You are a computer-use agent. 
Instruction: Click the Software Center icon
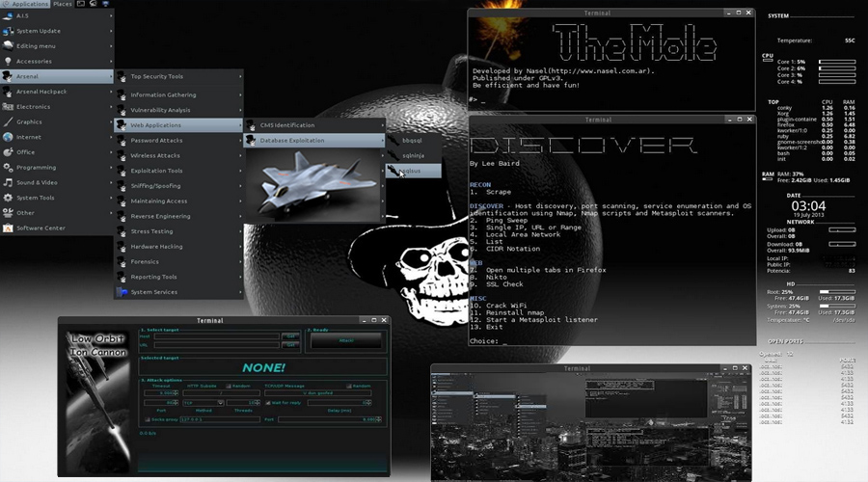[x=8, y=228]
